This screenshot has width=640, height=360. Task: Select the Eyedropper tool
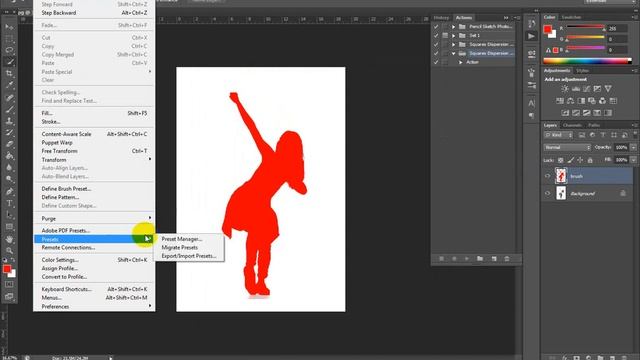[9, 85]
